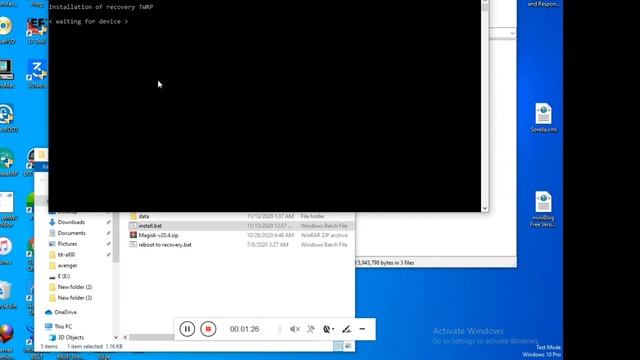Toggle the muted speaker icon in recorder bar

point(295,329)
